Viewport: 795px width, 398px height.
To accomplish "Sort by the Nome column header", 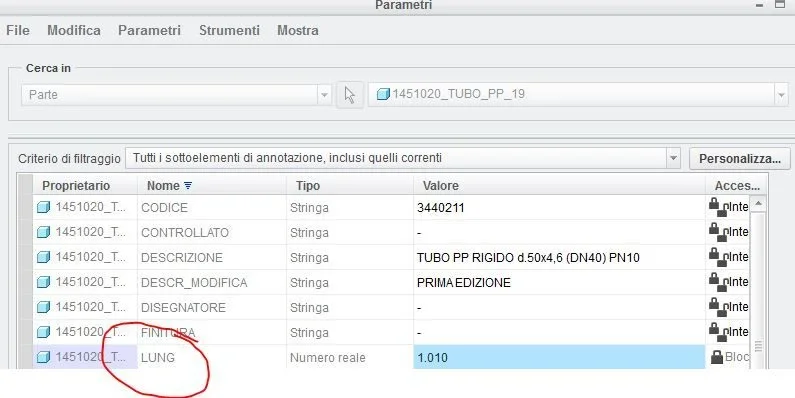I will click(x=163, y=186).
